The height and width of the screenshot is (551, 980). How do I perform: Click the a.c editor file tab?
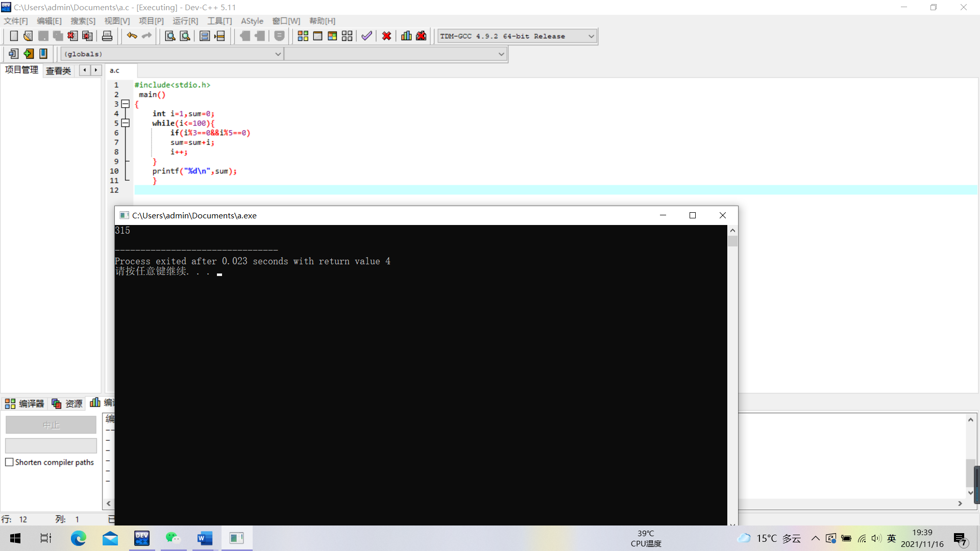point(115,71)
